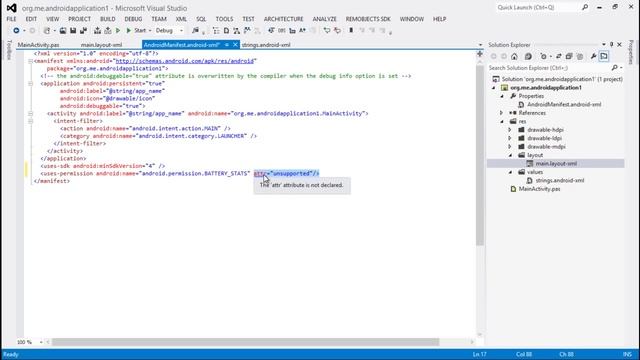
Task: Switch to the main.layout-xml editor tab
Action: click(101, 45)
